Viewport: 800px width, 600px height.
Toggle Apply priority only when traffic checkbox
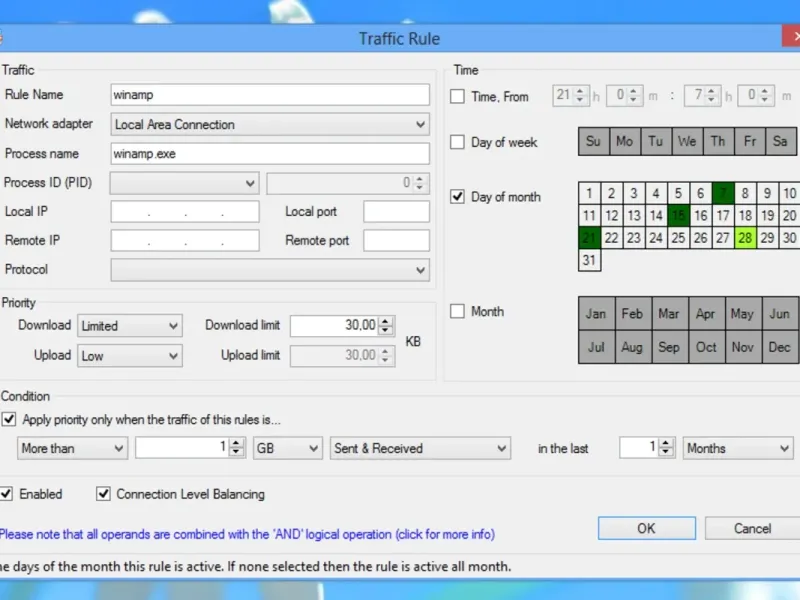coord(9,419)
